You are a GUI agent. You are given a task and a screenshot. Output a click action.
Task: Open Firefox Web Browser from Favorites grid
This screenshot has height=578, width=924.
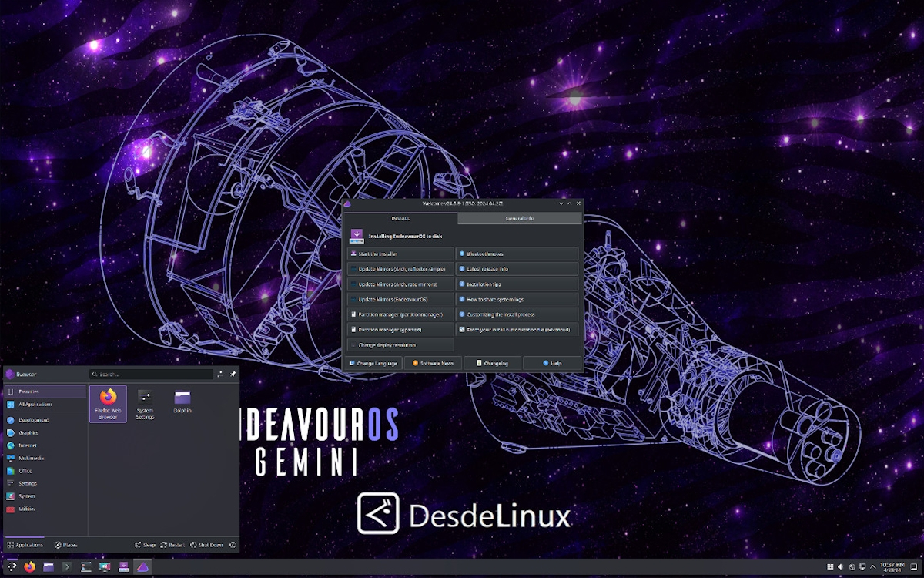(108, 403)
